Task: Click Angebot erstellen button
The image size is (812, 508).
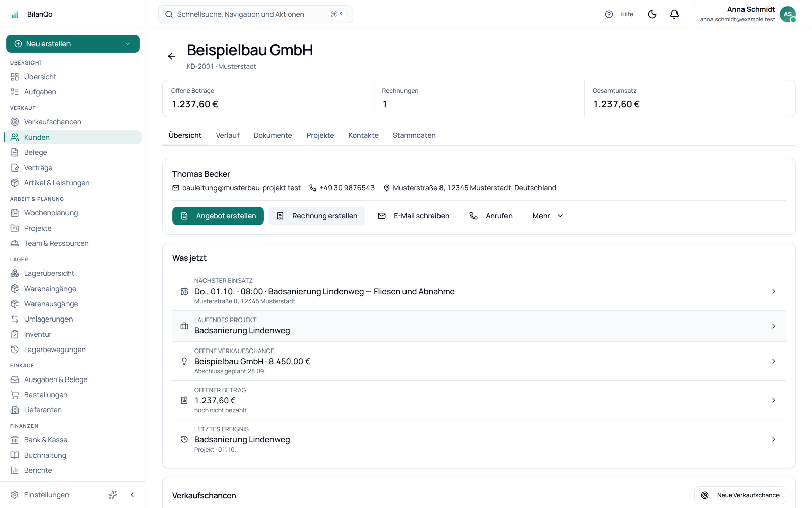Action: pos(218,216)
